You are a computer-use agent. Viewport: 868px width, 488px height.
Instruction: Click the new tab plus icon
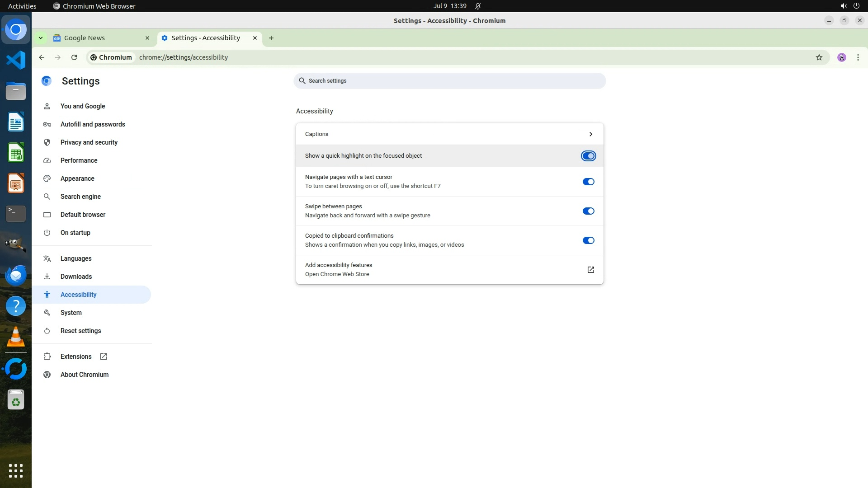pyautogui.click(x=271, y=38)
